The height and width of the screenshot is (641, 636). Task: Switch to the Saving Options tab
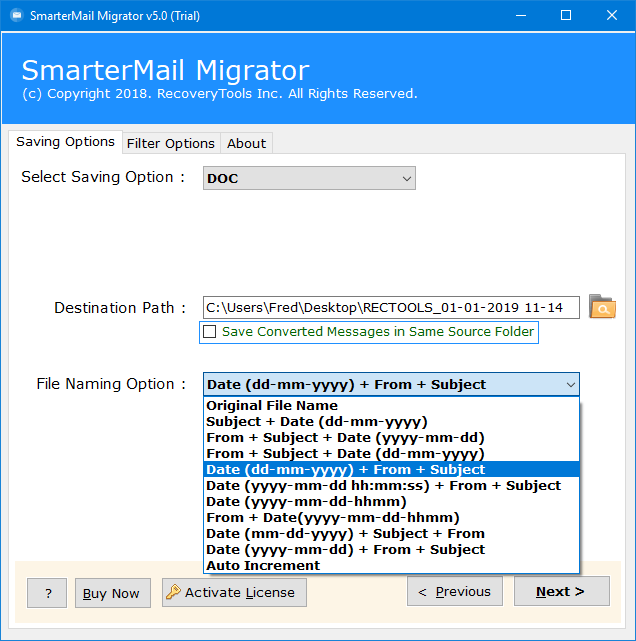(65, 142)
